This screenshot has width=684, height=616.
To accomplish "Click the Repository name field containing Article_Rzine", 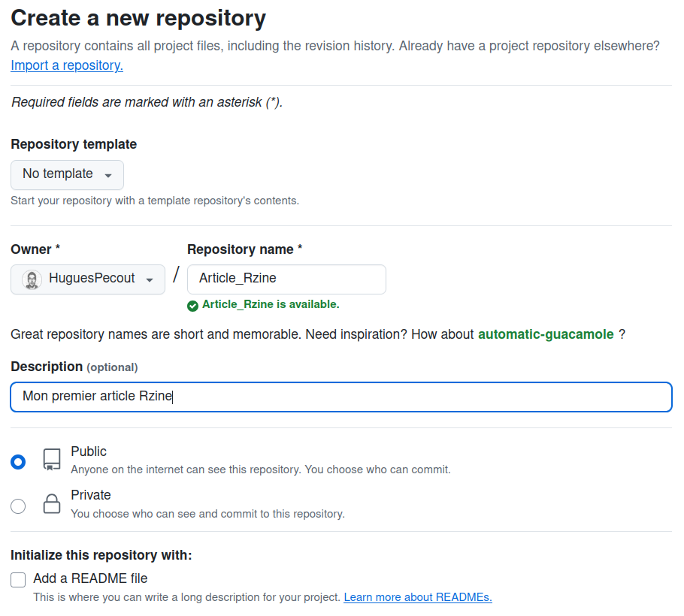I will pos(286,279).
